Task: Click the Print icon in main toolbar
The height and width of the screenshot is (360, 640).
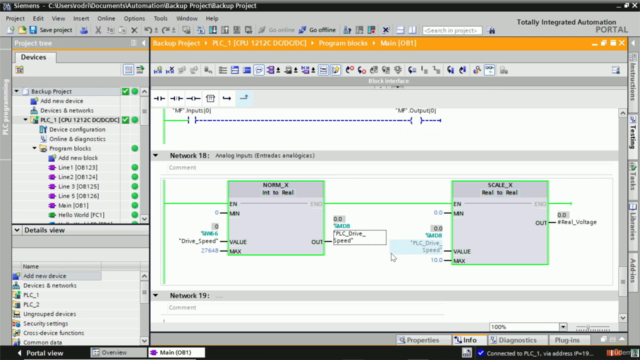Action: tap(84, 30)
